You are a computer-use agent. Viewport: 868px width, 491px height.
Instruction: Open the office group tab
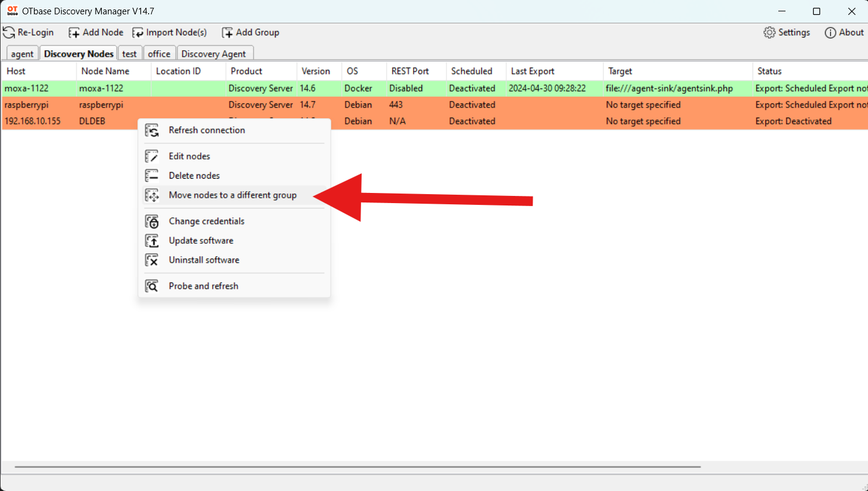point(160,54)
